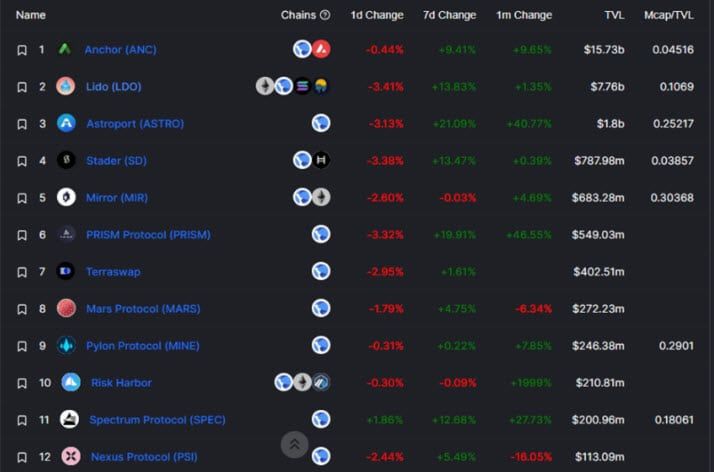Select the Avalanche chain icon on Anchor row

pos(321,49)
